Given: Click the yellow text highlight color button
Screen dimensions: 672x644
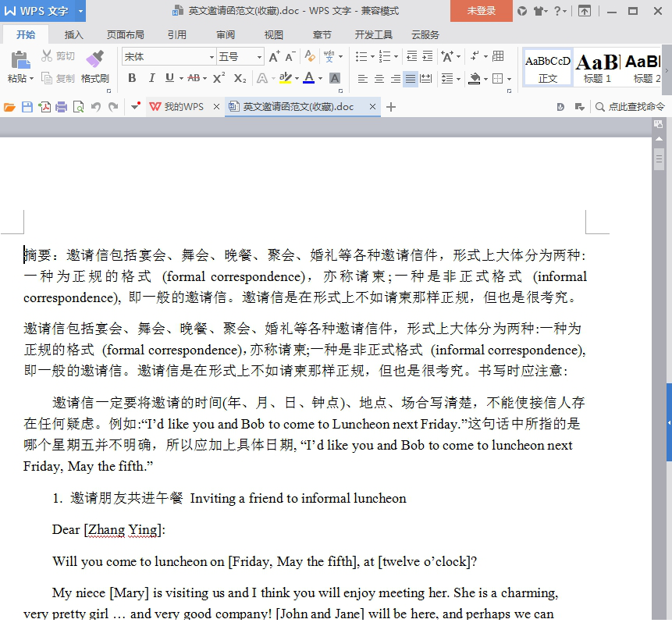Looking at the screenshot, I should [x=285, y=78].
